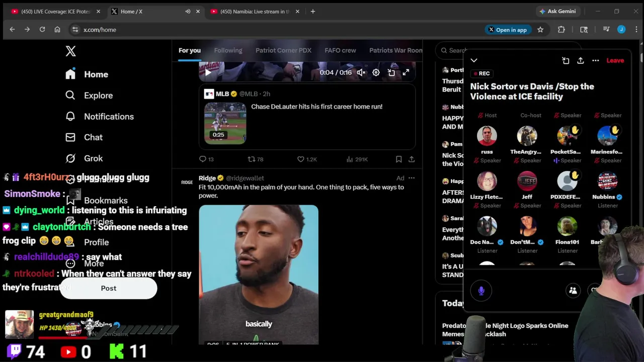Click Open in app button

tap(508, 30)
